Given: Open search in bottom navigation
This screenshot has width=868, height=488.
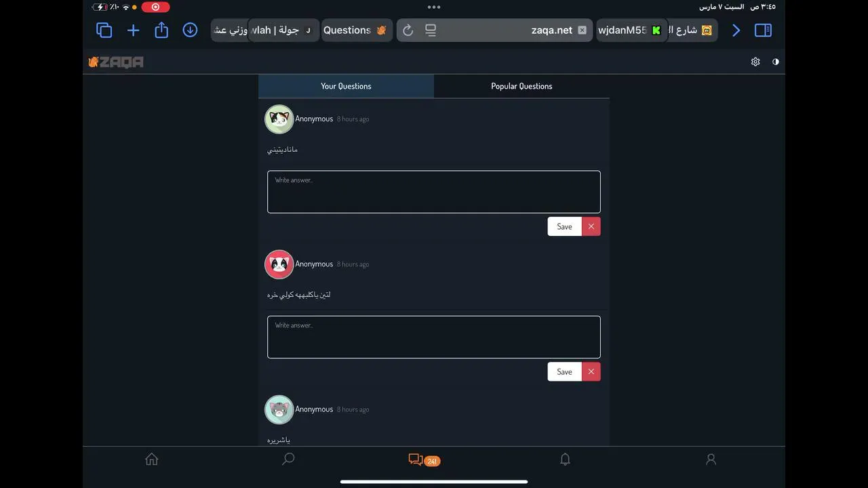Looking at the screenshot, I should coord(288,460).
